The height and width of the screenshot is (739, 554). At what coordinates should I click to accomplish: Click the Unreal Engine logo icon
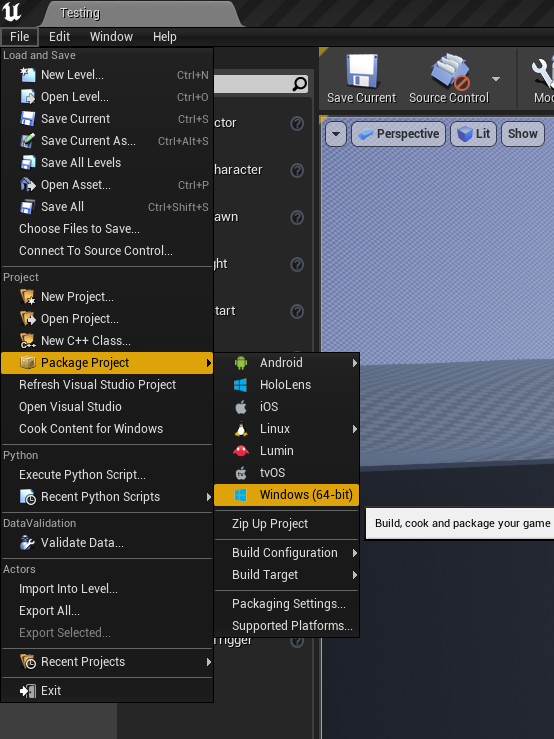point(11,12)
